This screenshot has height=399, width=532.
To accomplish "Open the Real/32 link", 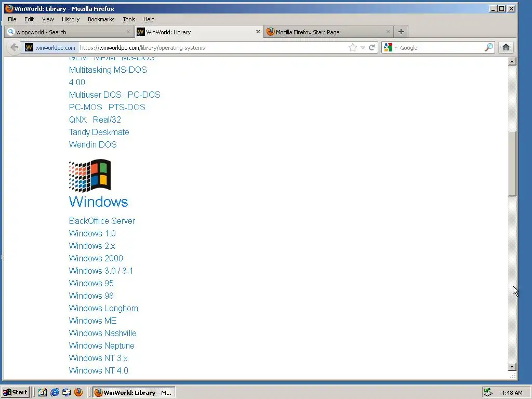I will [107, 120].
